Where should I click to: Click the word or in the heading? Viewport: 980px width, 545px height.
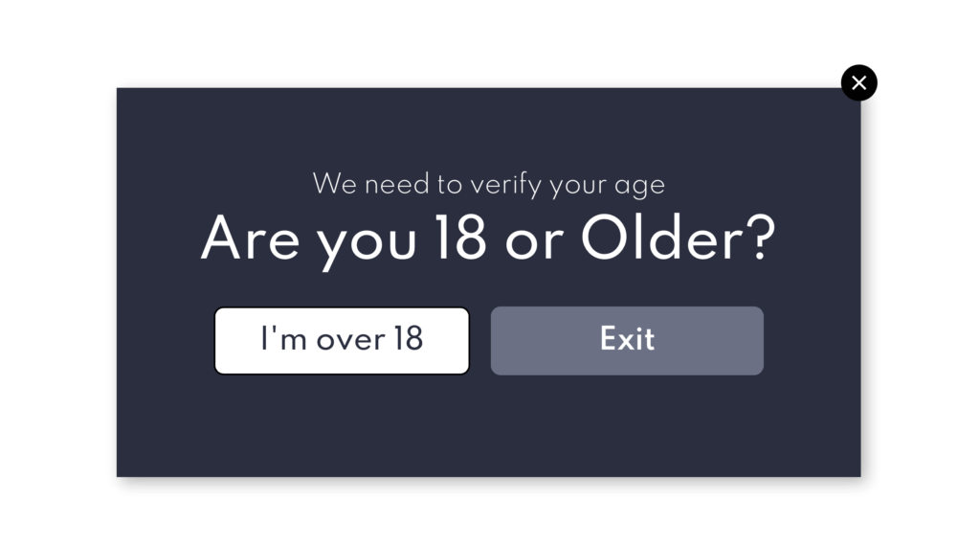coord(534,244)
